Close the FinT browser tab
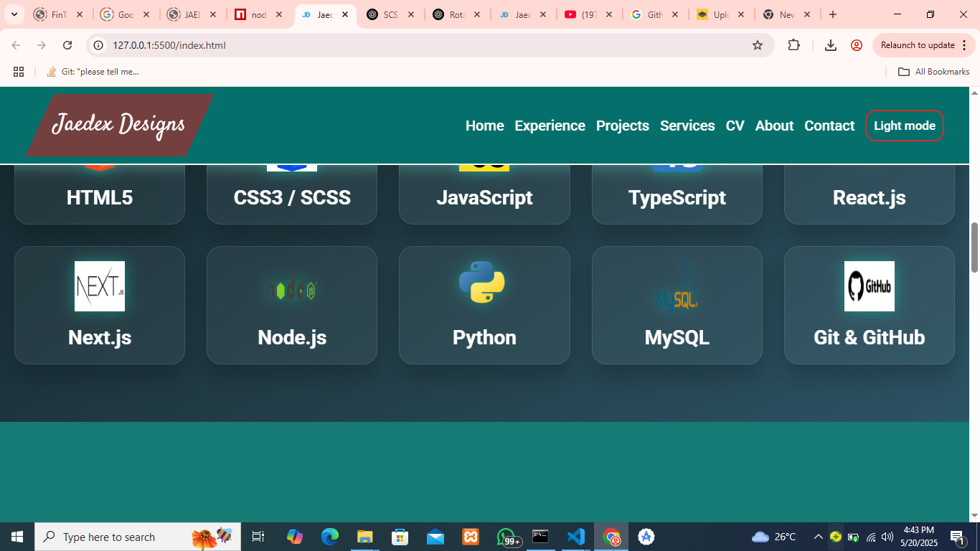 pos(80,14)
